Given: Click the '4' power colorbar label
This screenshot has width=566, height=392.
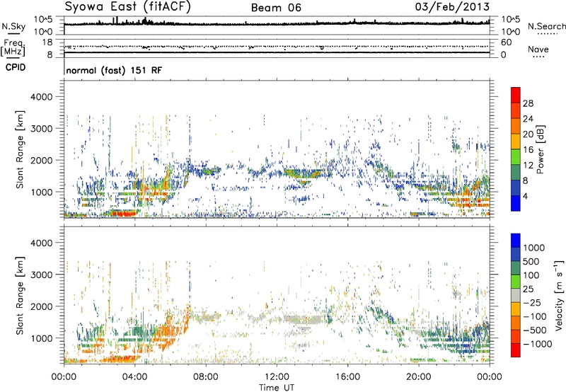Looking at the screenshot, I should click(x=525, y=196).
